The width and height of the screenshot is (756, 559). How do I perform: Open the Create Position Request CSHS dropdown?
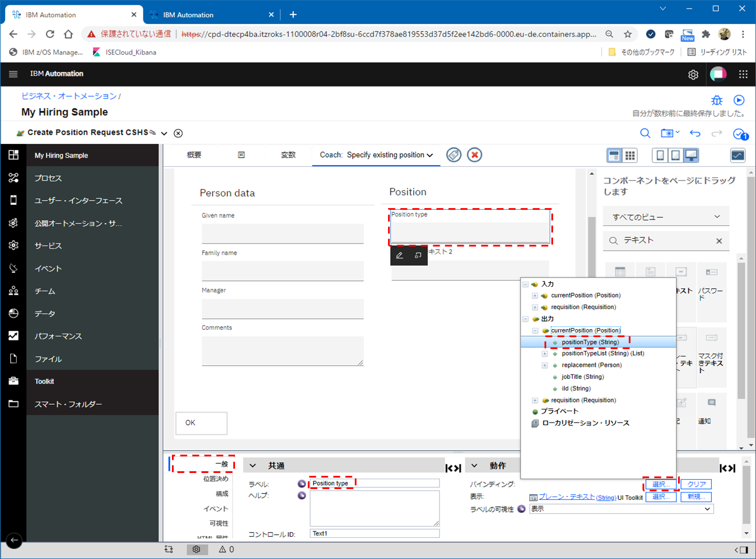(164, 133)
